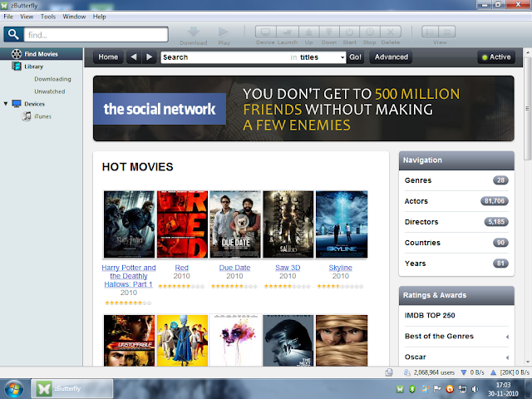
Task: Open the Saw 3D movie link
Action: (x=288, y=268)
